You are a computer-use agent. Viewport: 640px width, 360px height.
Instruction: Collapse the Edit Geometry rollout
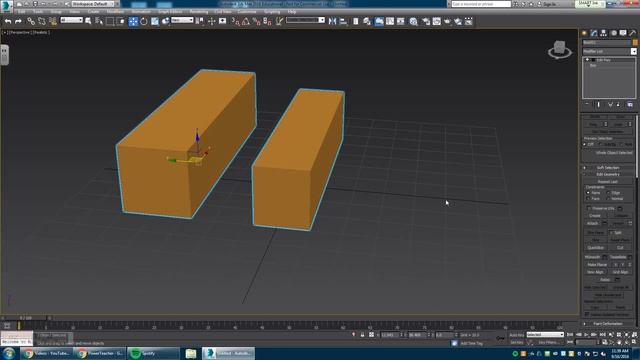(x=608, y=174)
